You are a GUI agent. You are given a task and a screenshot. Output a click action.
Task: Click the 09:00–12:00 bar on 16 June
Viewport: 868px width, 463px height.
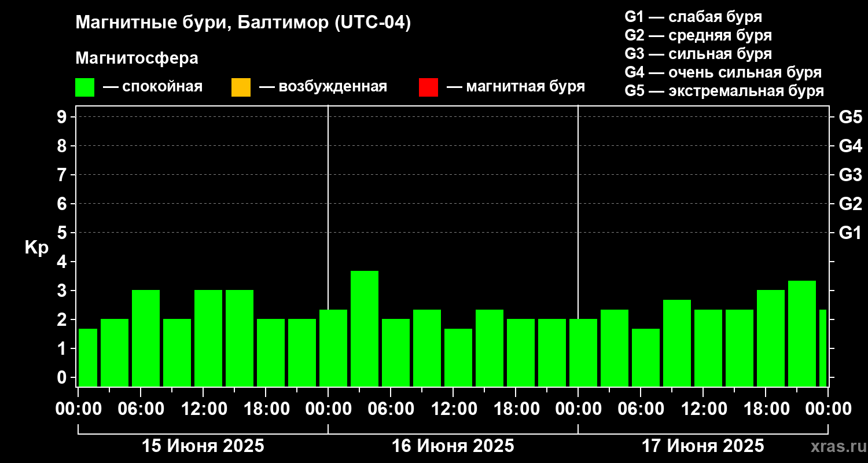tap(427, 348)
